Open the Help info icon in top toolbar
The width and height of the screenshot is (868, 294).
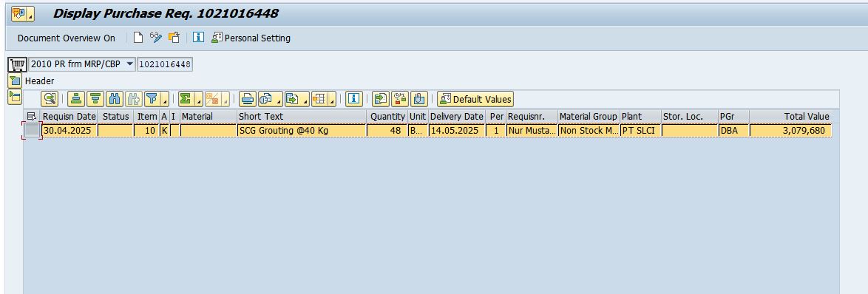pyautogui.click(x=199, y=38)
